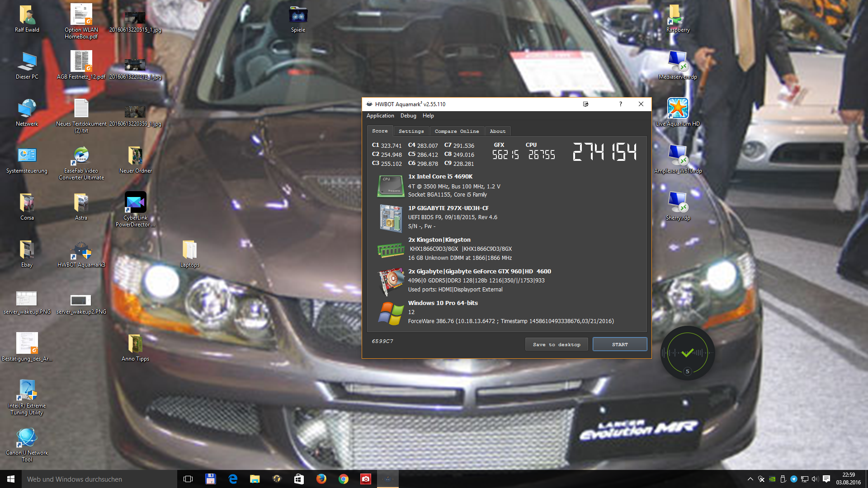868x488 pixels.
Task: Click the 274154 total score display
Action: pyautogui.click(x=604, y=152)
